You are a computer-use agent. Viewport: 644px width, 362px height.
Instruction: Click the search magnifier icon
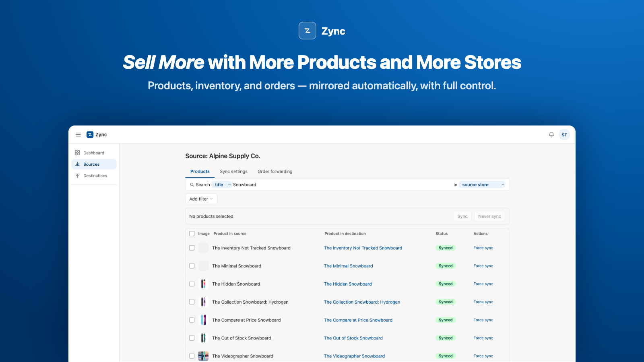192,185
